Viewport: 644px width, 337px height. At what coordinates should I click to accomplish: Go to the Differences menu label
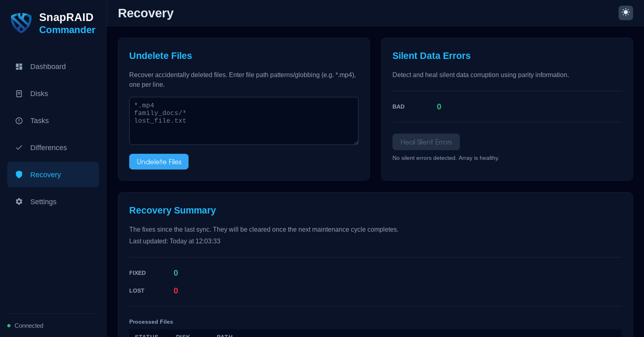(x=48, y=148)
